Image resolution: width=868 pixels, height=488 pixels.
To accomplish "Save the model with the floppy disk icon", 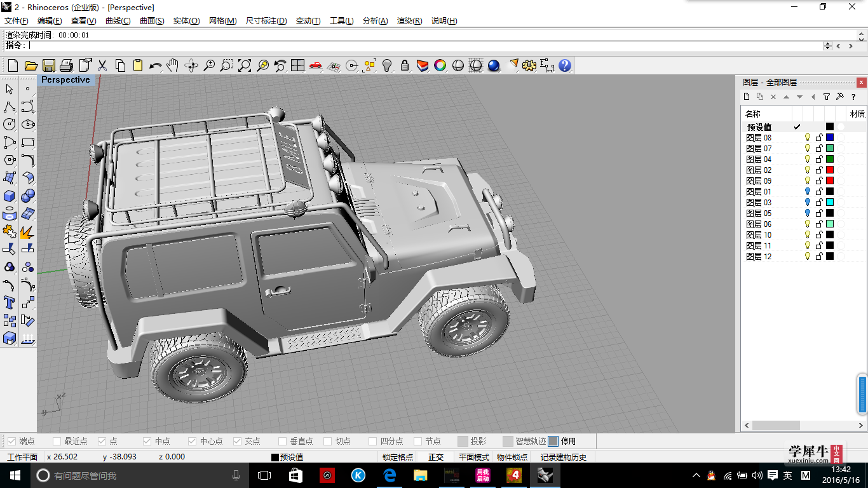I will [48, 65].
